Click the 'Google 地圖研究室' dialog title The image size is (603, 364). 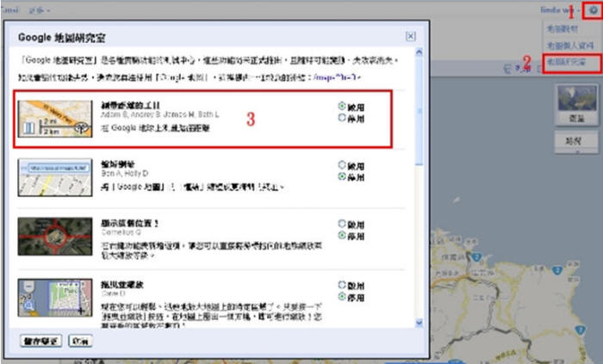pos(61,38)
